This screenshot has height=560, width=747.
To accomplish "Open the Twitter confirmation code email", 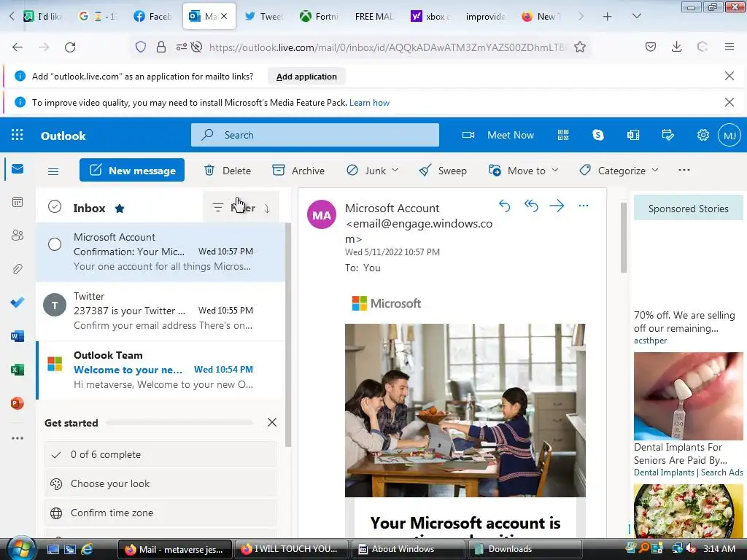I will pos(160,311).
